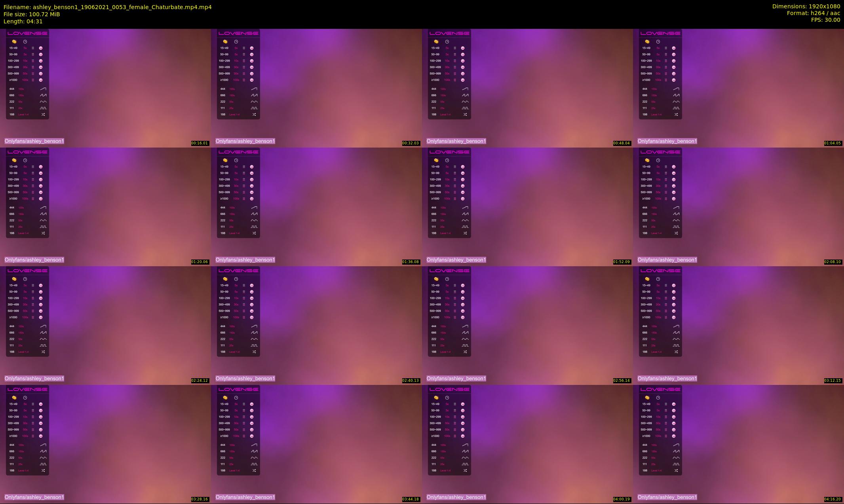The height and width of the screenshot is (504, 844).
Task: Click the 444 ramp pattern icon in the 00:16.01 frame
Action: click(x=43, y=89)
